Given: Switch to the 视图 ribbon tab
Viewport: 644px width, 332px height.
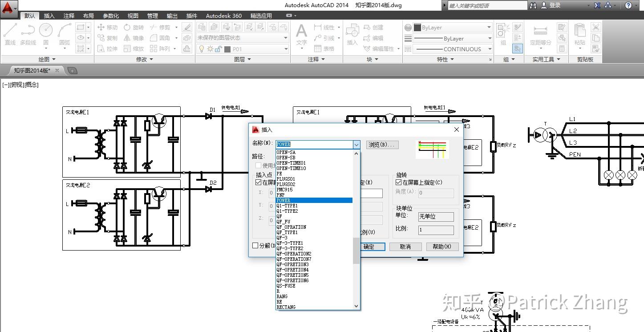Looking at the screenshot, I should (133, 16).
